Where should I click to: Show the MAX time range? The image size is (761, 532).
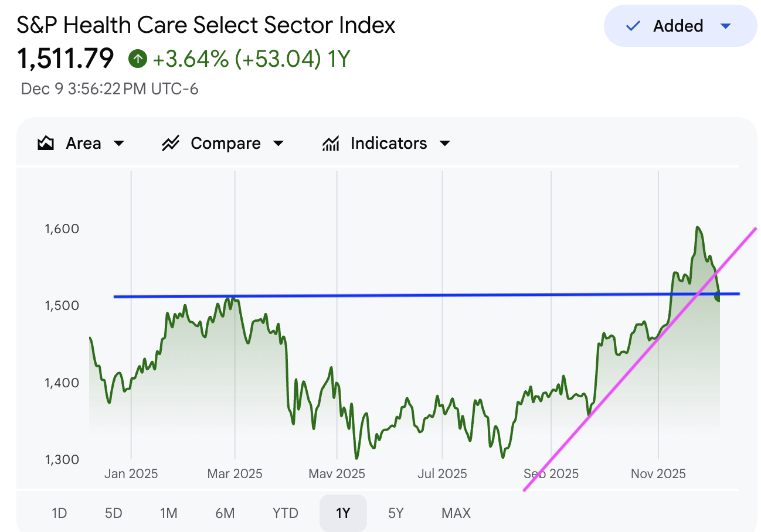[456, 513]
